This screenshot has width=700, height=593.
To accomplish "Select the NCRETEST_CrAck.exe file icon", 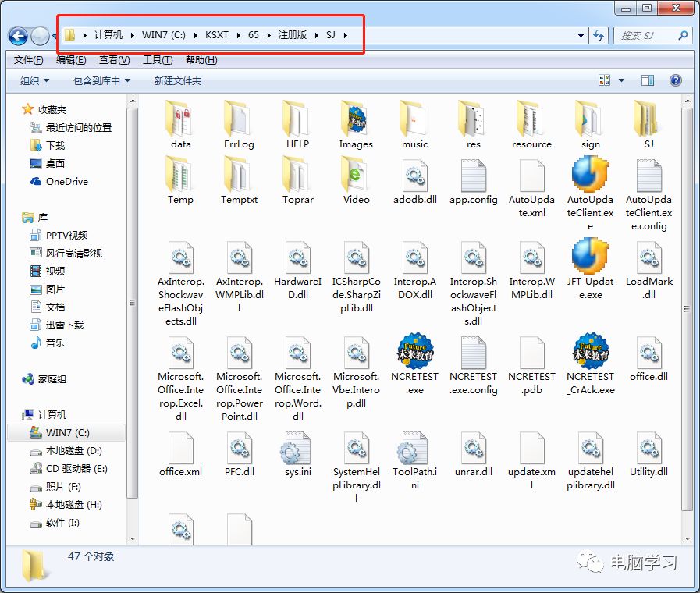I will 590,352.
